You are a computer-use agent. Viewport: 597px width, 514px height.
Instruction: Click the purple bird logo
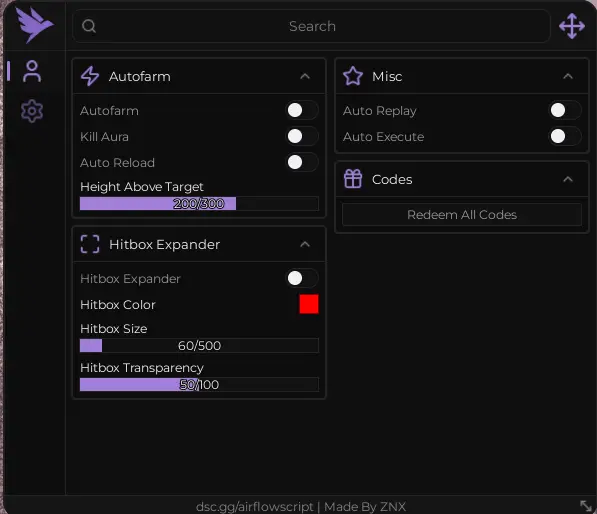click(34, 25)
